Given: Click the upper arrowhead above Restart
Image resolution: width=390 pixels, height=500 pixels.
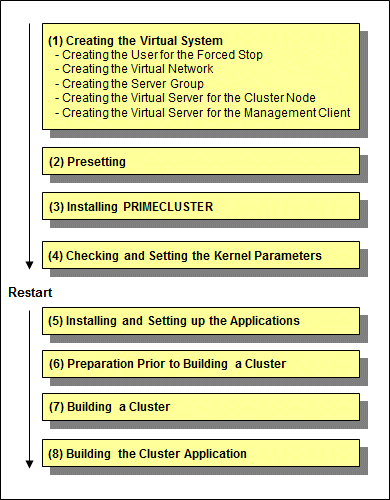Looking at the screenshot, I should click(x=30, y=265).
